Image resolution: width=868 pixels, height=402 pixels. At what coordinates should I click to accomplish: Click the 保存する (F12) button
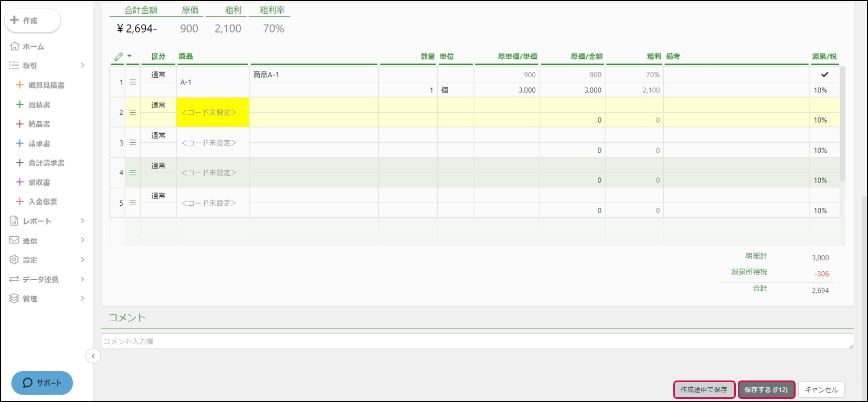coord(766,390)
